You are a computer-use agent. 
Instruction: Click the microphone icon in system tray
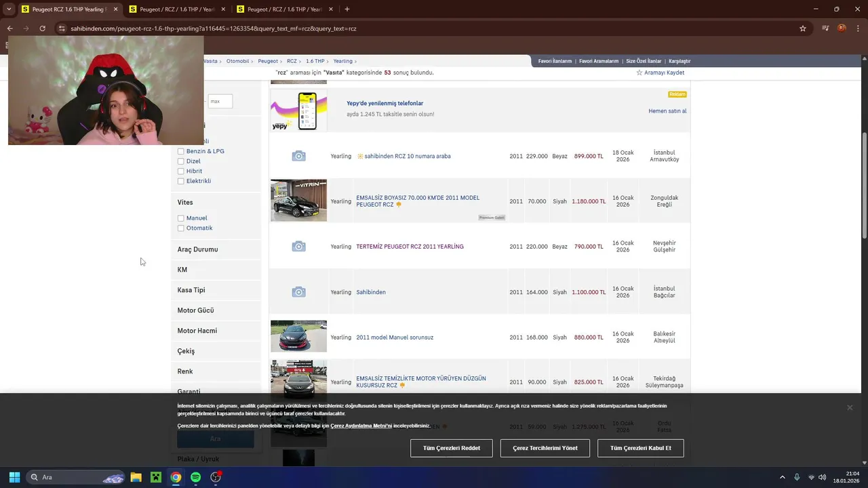point(797,477)
